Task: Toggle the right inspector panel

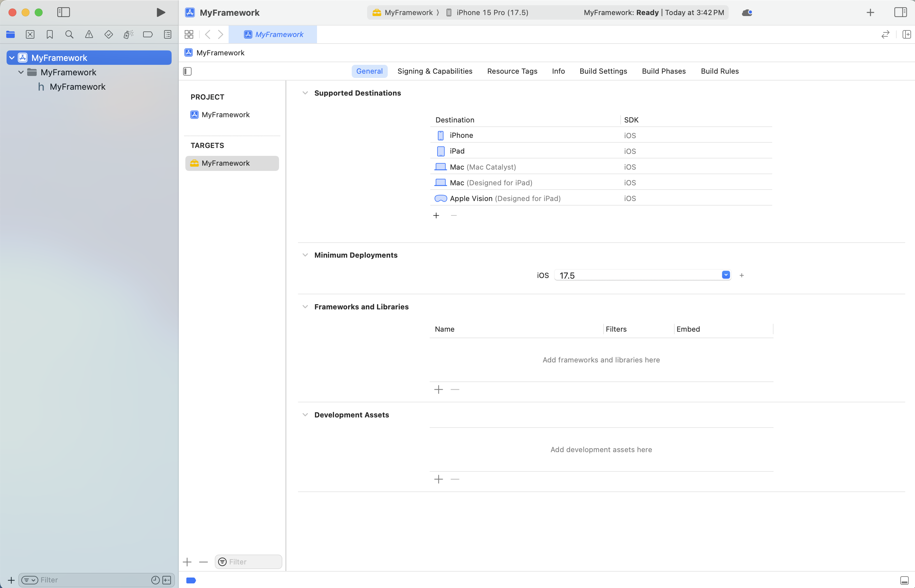Action: coord(901,12)
